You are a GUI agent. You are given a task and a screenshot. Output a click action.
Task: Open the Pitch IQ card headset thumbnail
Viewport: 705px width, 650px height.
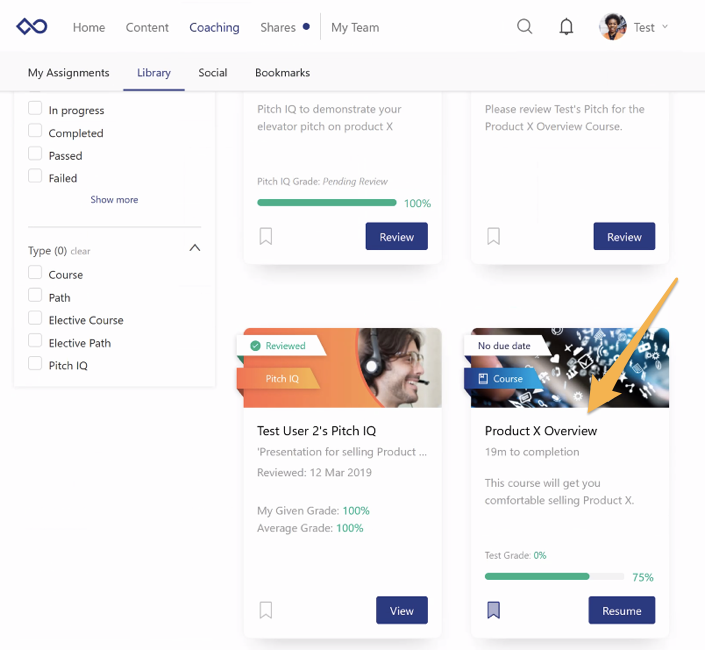tap(343, 368)
